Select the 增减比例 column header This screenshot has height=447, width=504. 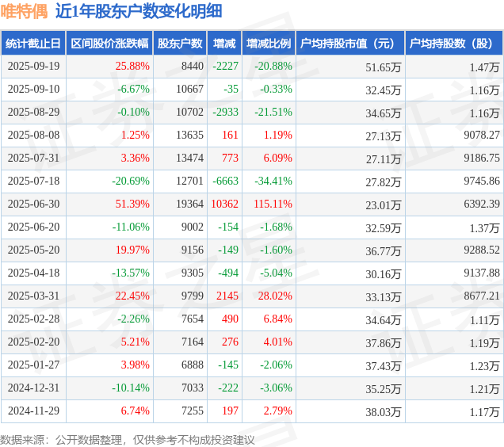point(269,43)
